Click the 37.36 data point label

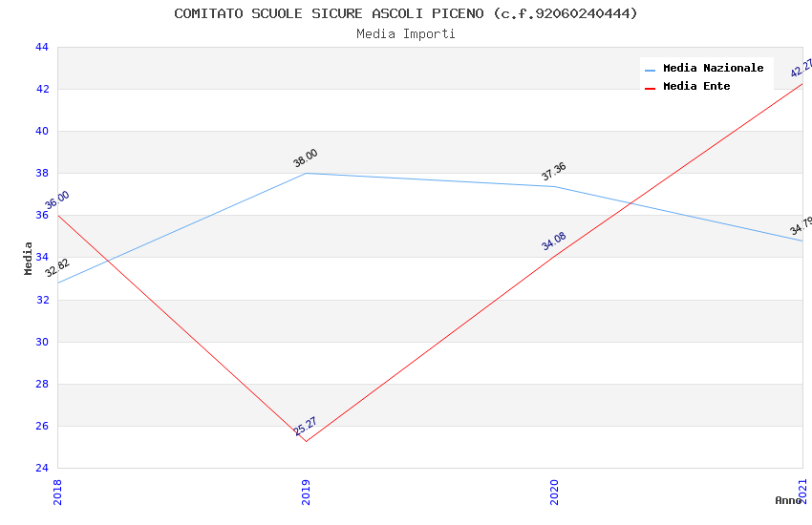coord(554,172)
